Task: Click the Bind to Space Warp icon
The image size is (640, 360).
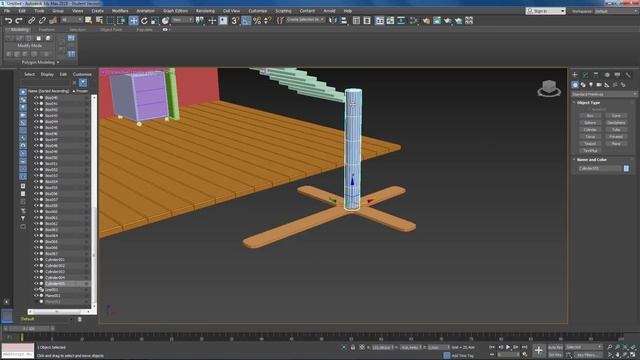Action: coord(53,20)
